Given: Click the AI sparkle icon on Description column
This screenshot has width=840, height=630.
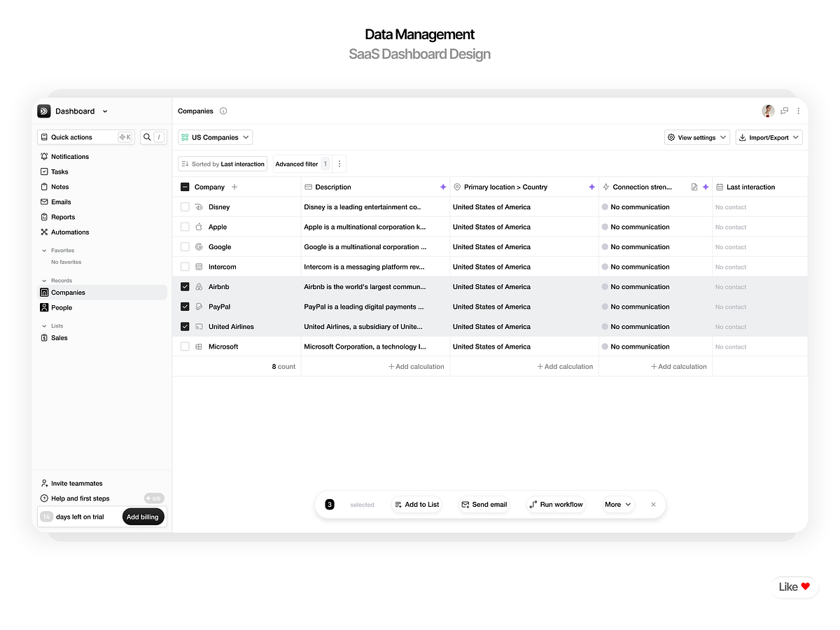Looking at the screenshot, I should (443, 187).
